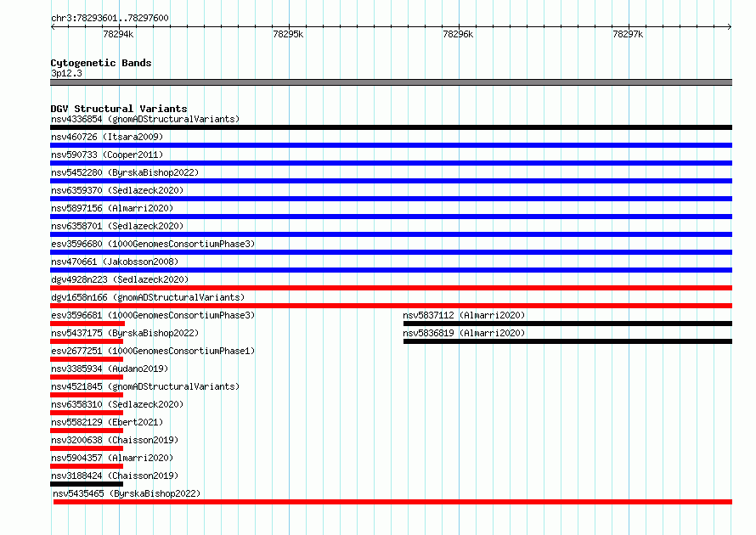Click the 78294k ruler mark
This screenshot has height=535, width=756.
click(118, 34)
